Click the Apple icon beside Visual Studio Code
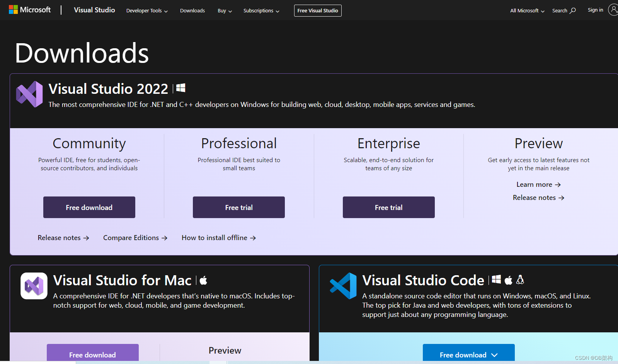618x364 pixels. tap(509, 280)
